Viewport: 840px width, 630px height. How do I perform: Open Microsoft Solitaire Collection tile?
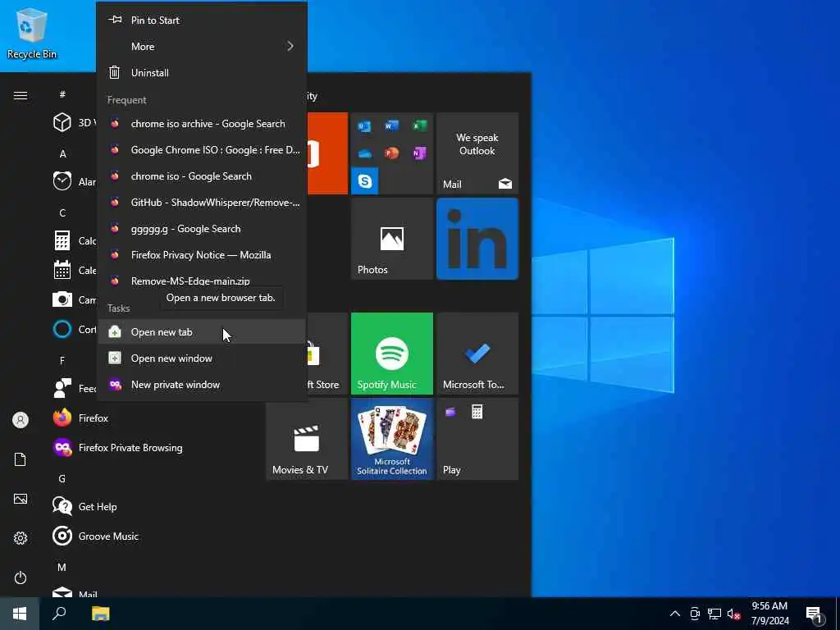(392, 439)
